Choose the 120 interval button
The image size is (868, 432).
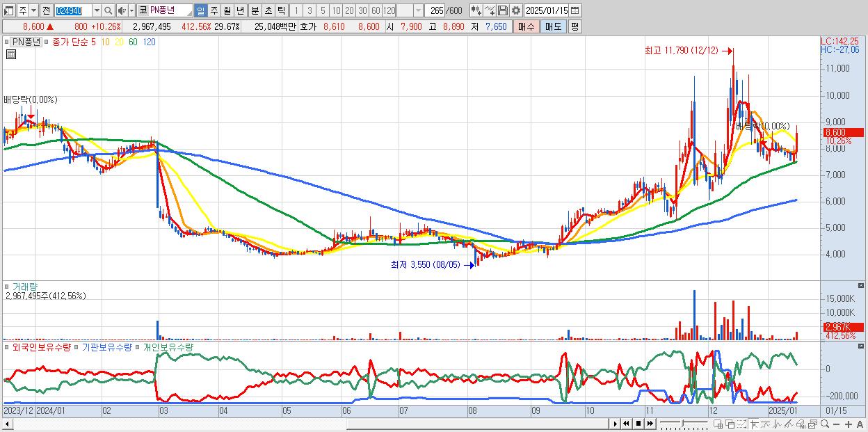[389, 10]
